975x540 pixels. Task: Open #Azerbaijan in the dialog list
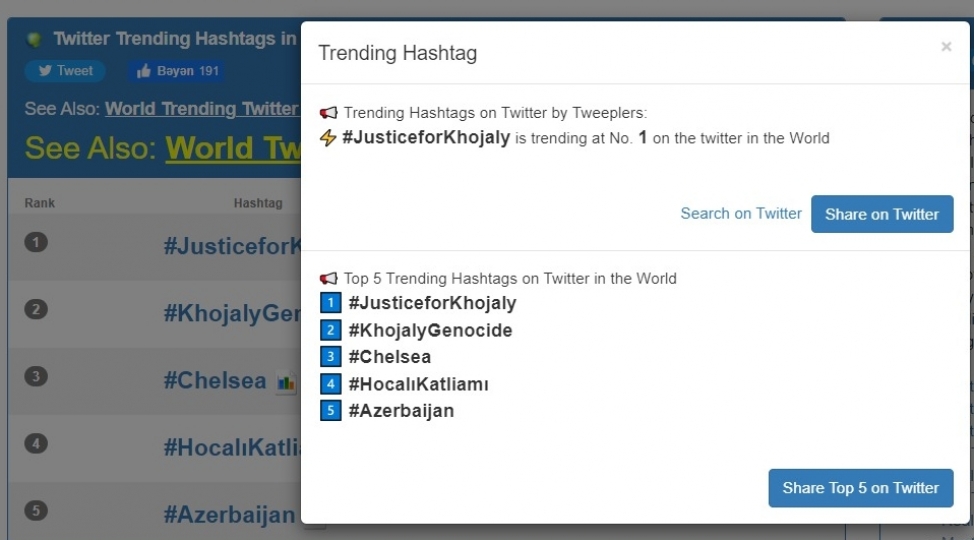click(x=401, y=411)
